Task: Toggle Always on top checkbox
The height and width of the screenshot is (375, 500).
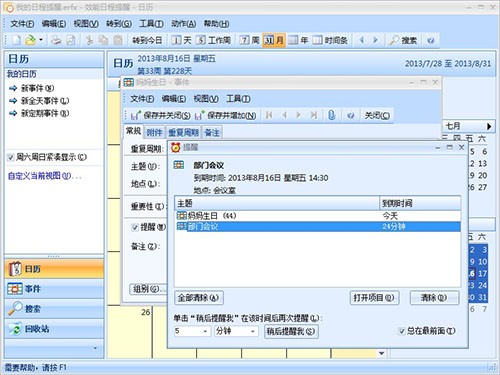Action: [402, 331]
